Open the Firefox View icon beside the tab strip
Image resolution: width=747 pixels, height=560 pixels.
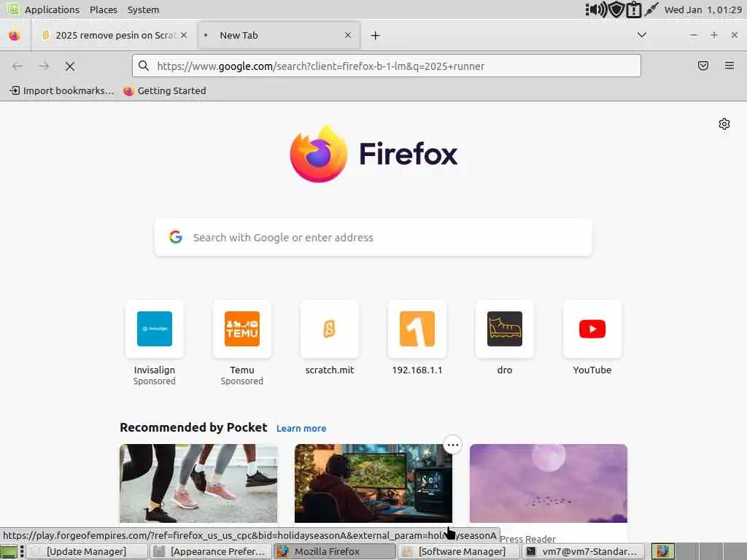(15, 35)
